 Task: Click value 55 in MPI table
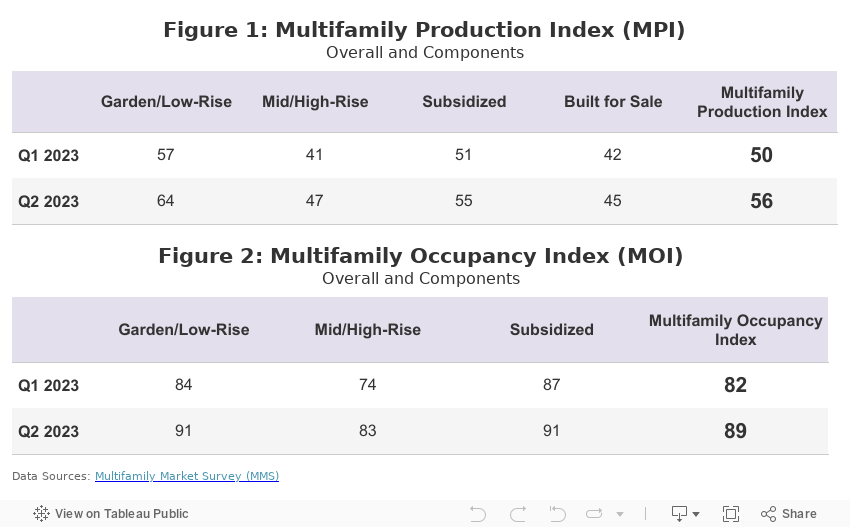point(463,201)
